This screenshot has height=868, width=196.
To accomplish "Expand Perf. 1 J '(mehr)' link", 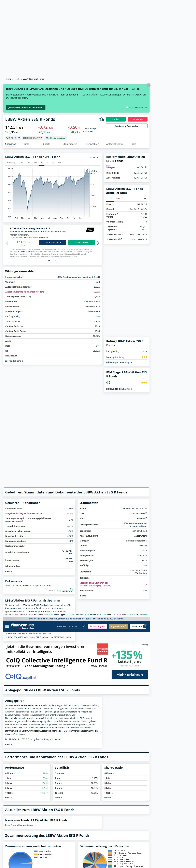I will coord(16,316).
